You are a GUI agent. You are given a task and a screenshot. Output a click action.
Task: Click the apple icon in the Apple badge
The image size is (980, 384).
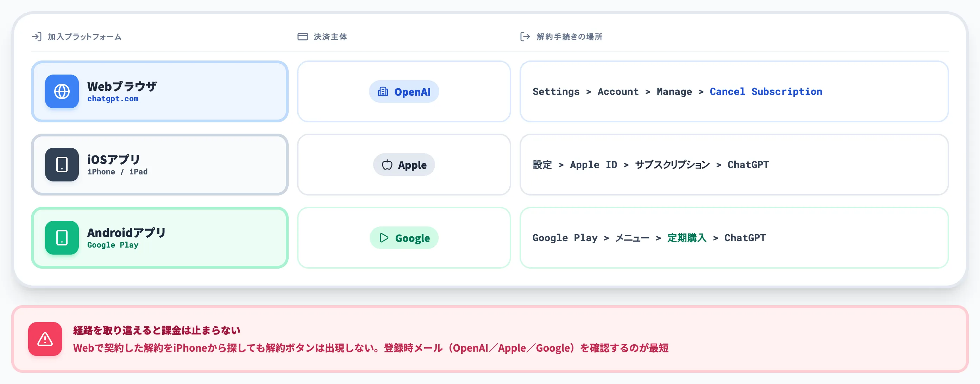click(387, 165)
